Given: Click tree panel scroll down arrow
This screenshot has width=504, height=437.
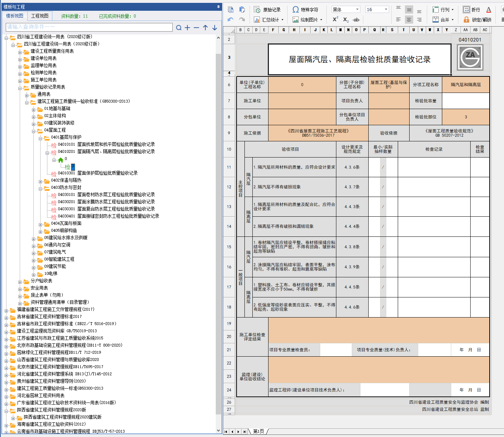Looking at the screenshot, I should [218, 431].
